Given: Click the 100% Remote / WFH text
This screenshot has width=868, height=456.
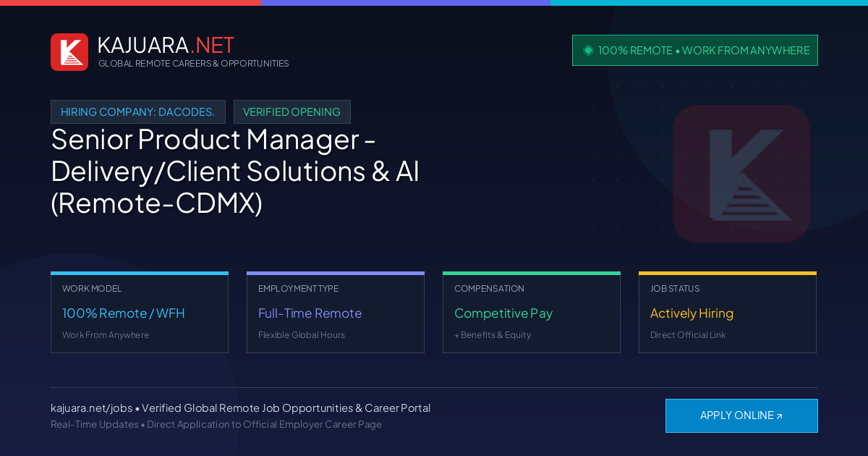Looking at the screenshot, I should click(124, 313).
